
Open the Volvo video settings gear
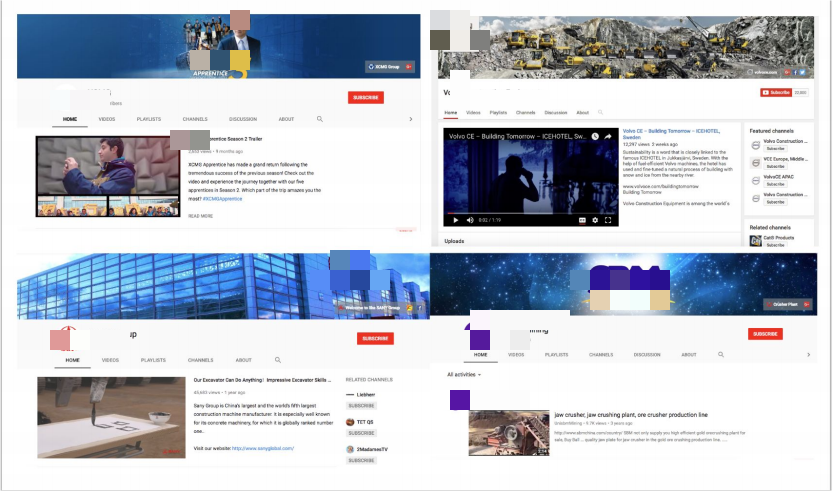coord(595,219)
